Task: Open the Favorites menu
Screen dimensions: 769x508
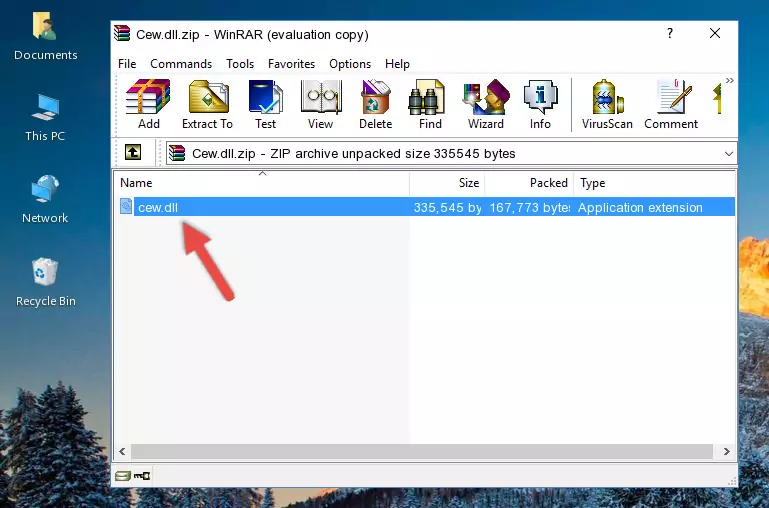Action: click(x=291, y=64)
